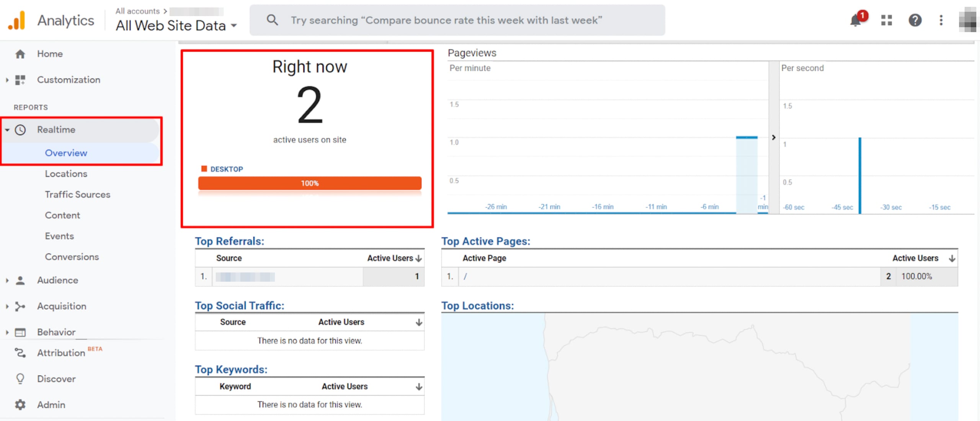Collapse the Realtime section chevron

[x=7, y=129]
